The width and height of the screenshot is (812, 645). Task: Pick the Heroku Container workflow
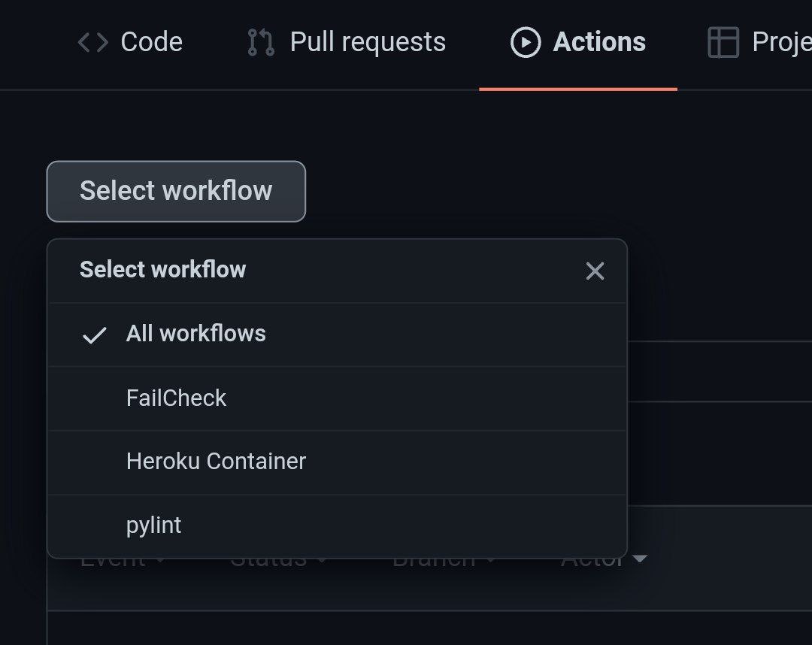point(216,462)
